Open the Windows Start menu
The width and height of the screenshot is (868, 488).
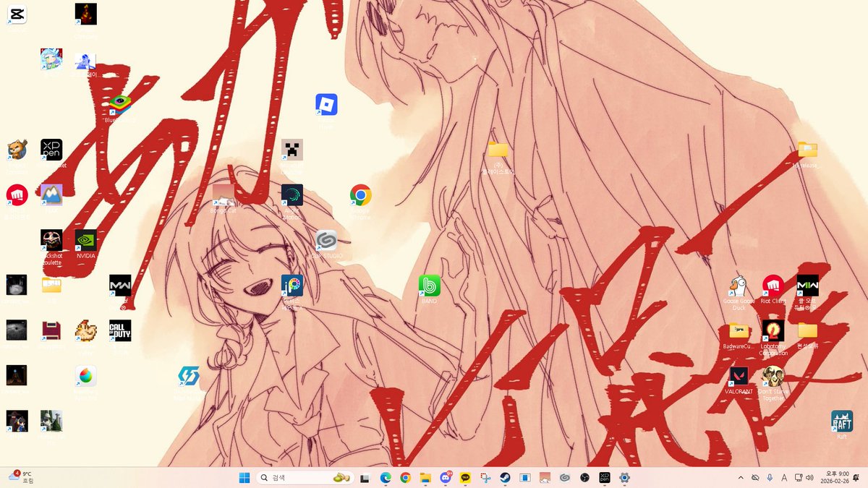244,477
